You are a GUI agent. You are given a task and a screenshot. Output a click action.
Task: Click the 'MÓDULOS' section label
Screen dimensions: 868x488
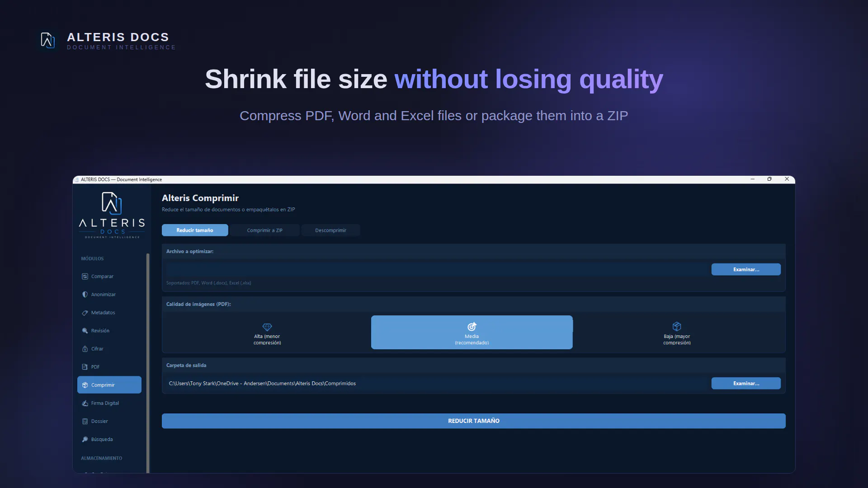92,259
